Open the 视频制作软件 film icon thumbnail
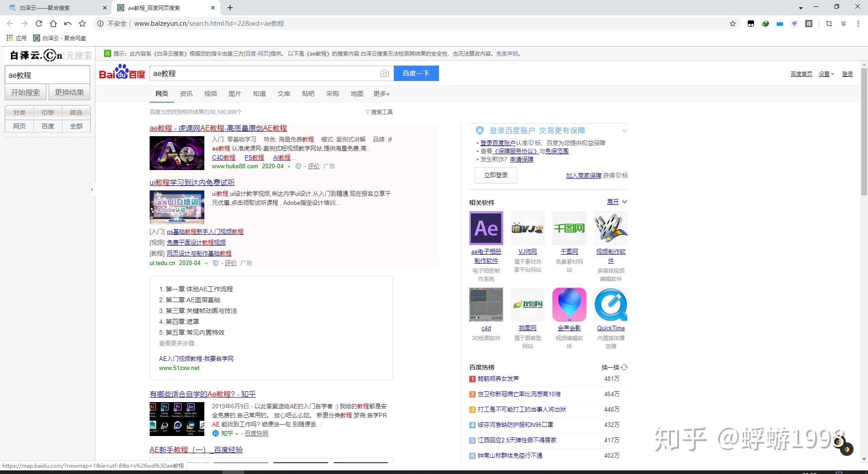The image size is (868, 474). coord(611,228)
